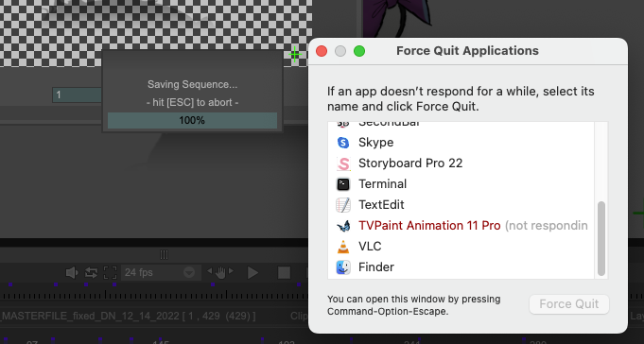
Task: Click the Storyboard Pro 22 pink icon
Action: [343, 163]
